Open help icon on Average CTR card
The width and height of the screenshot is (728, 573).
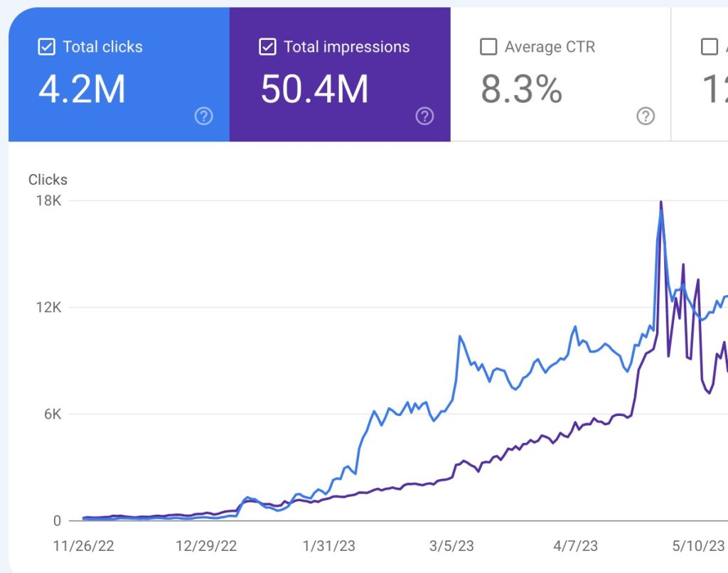click(646, 116)
